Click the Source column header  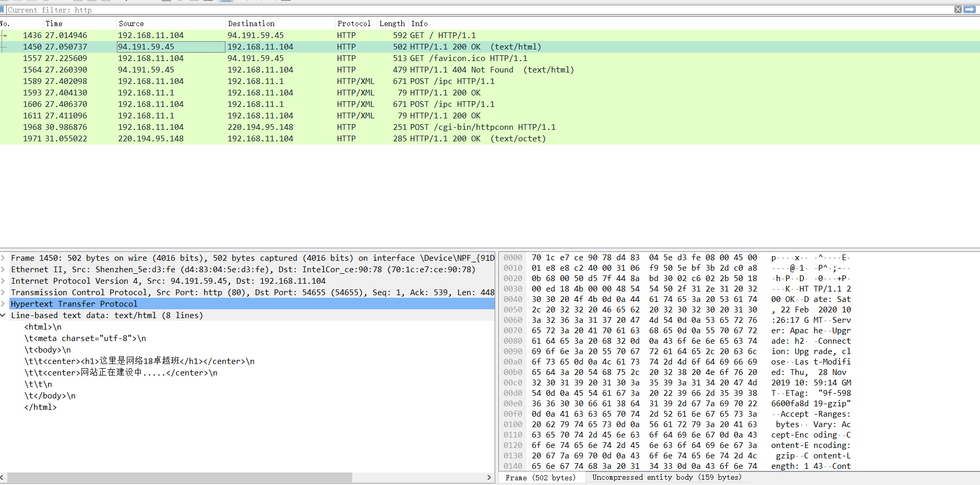[131, 23]
